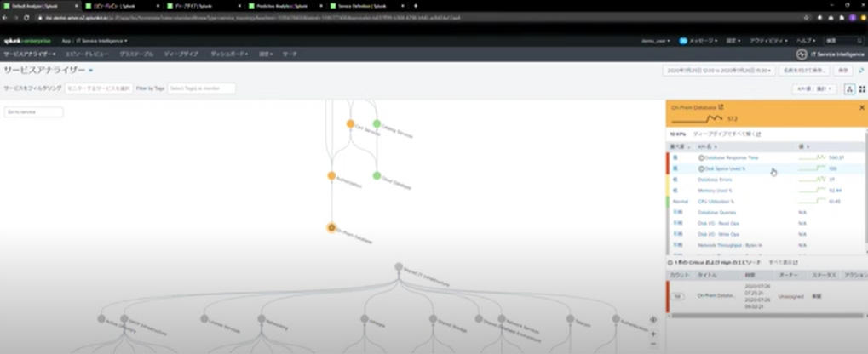Select the gray Server Infrastructure node
Viewport: 868px width, 354px height.
[x=124, y=319]
